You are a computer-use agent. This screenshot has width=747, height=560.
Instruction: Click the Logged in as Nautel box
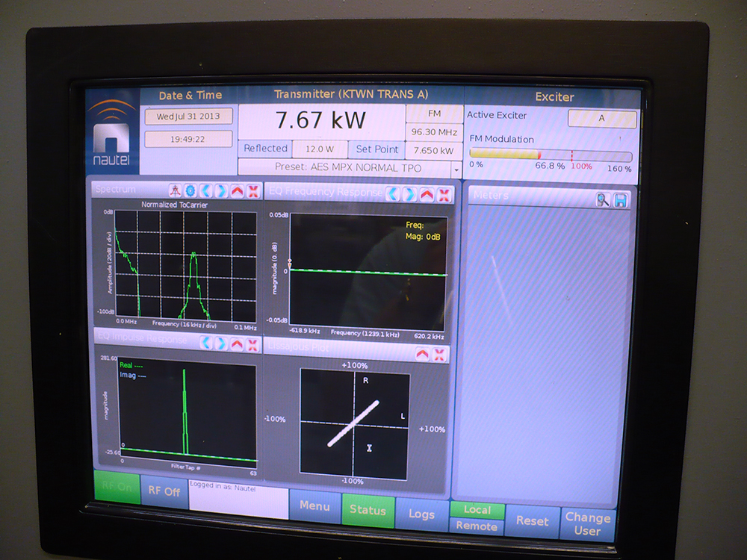pyautogui.click(x=239, y=500)
